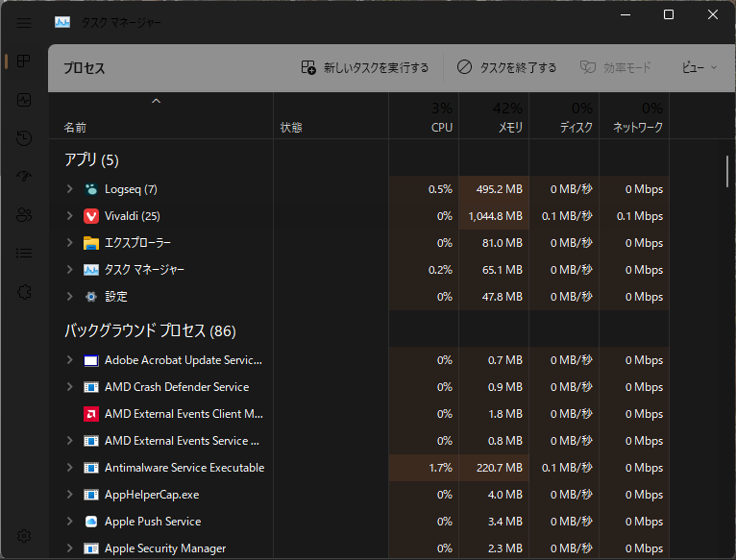This screenshot has height=560, width=736.
Task: Click タスクを終了する button
Action: coord(507,67)
